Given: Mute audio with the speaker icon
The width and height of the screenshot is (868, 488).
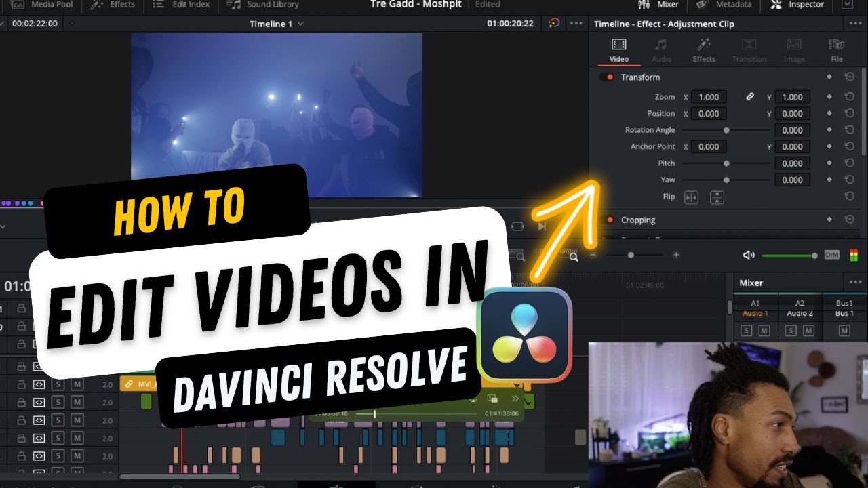Looking at the screenshot, I should [x=749, y=255].
